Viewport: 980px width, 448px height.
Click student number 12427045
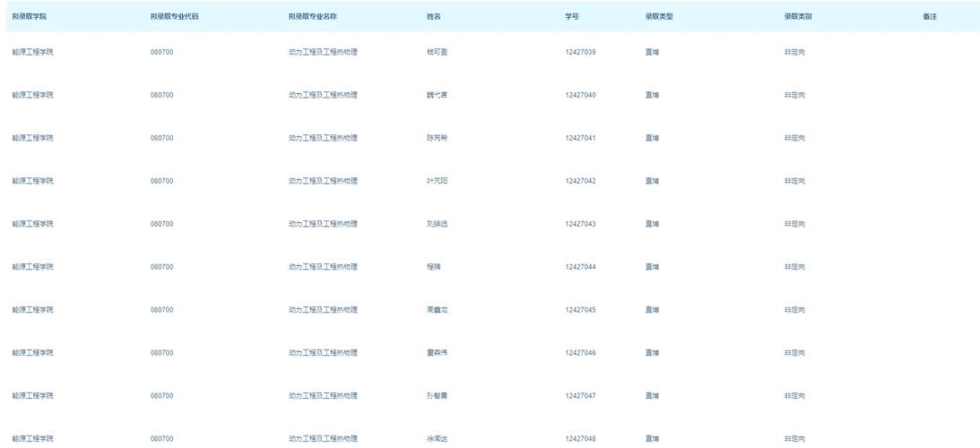[x=581, y=310]
